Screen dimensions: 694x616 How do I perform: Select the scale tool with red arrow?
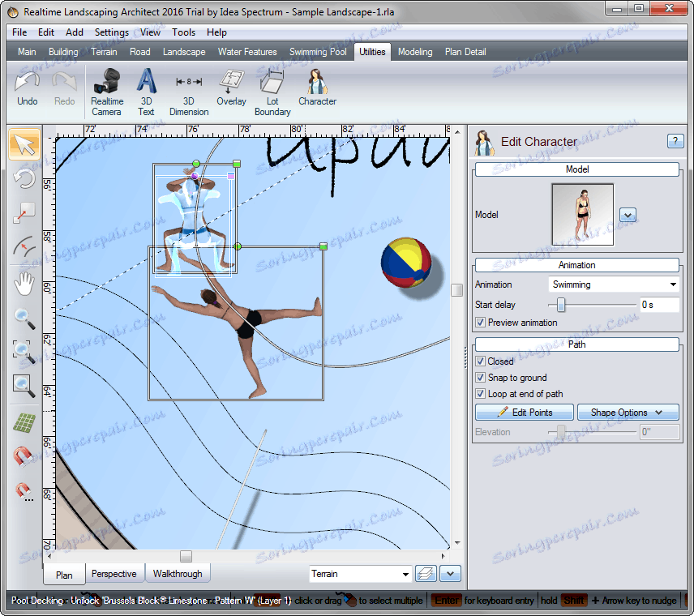pos(24,213)
